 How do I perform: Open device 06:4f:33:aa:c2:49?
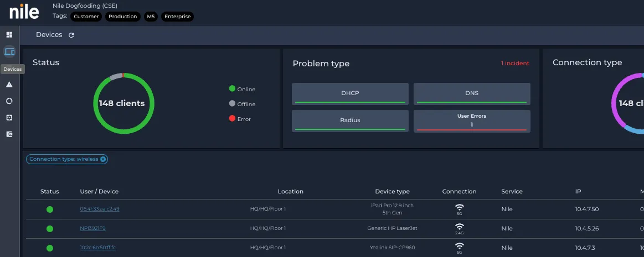(x=99, y=209)
